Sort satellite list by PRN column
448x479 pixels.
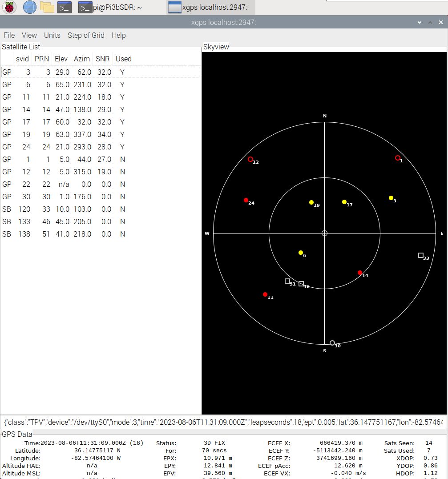click(42, 59)
